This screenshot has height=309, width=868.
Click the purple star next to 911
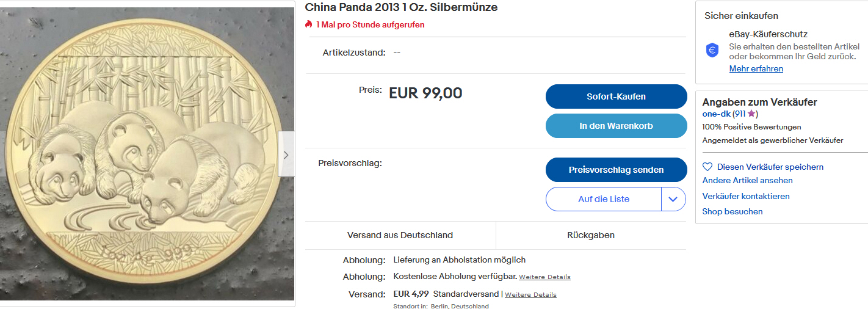[751, 114]
